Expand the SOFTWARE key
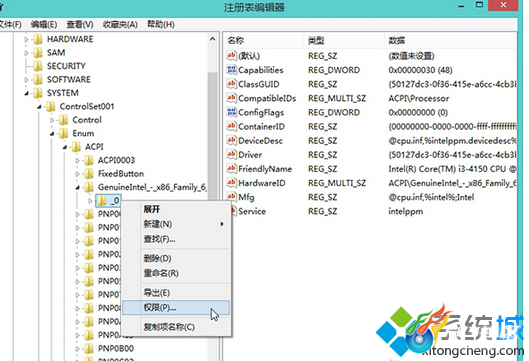This screenshot has width=529, height=361. tap(26, 80)
